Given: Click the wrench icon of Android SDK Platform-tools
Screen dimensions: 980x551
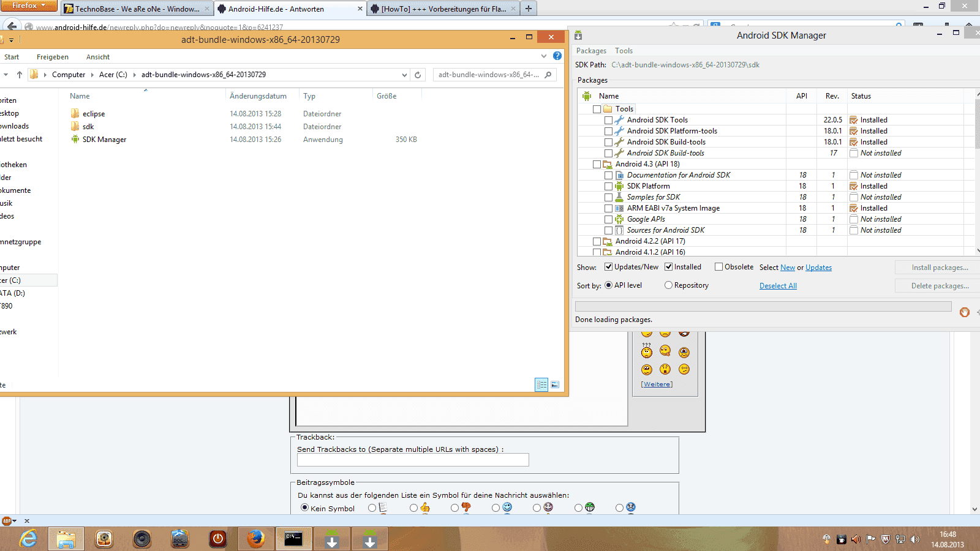Looking at the screenshot, I should (x=619, y=131).
